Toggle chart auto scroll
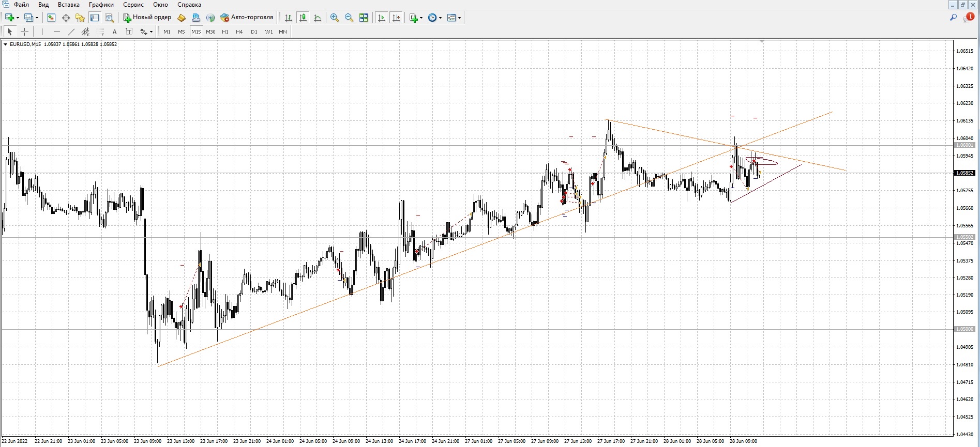The height and width of the screenshot is (447, 980). pyautogui.click(x=382, y=18)
